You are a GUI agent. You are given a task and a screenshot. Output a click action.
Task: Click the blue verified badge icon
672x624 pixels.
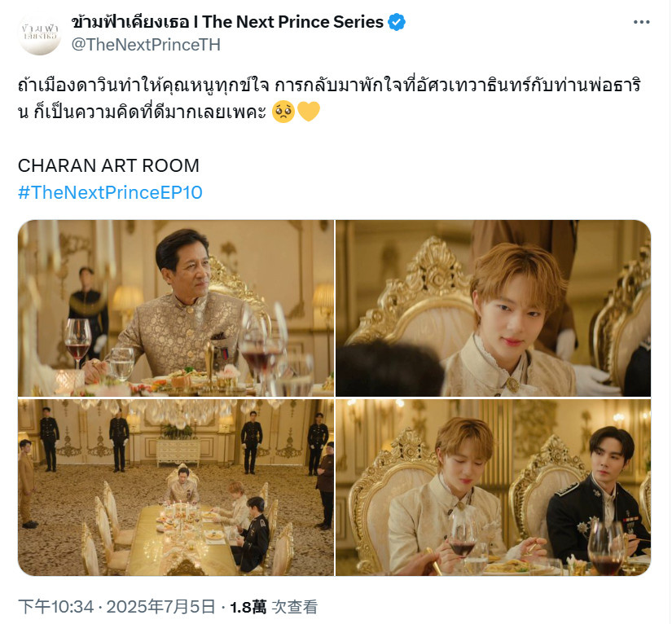point(397,22)
